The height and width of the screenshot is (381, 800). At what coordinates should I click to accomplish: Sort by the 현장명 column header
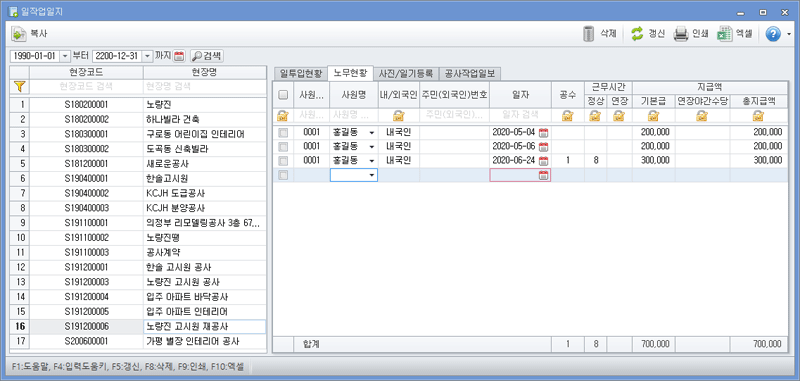tap(205, 72)
